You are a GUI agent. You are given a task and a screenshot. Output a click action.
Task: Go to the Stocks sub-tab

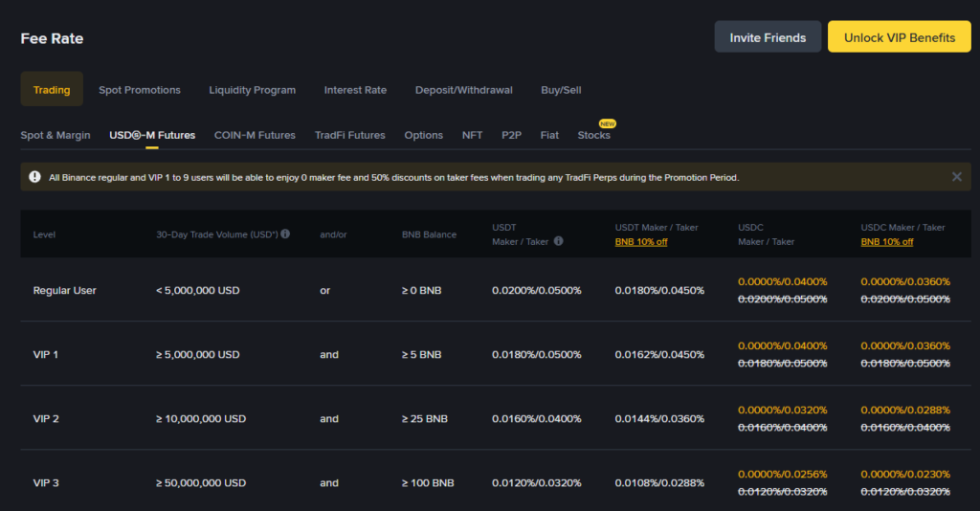point(593,135)
